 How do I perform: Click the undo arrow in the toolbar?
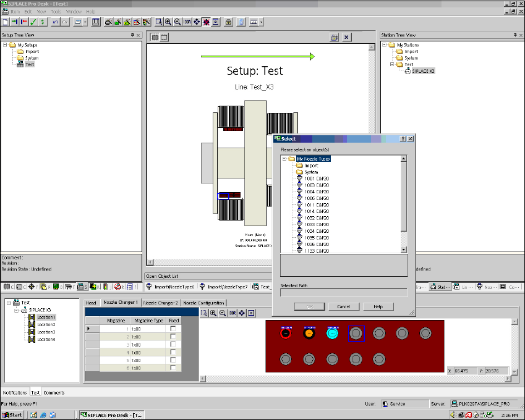pyautogui.click(x=55, y=22)
